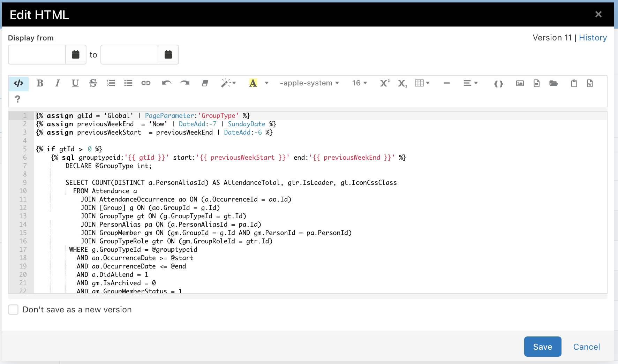Click the 'DECLARE @GroupType int;' line
This screenshot has height=364, width=618.
tap(109, 166)
